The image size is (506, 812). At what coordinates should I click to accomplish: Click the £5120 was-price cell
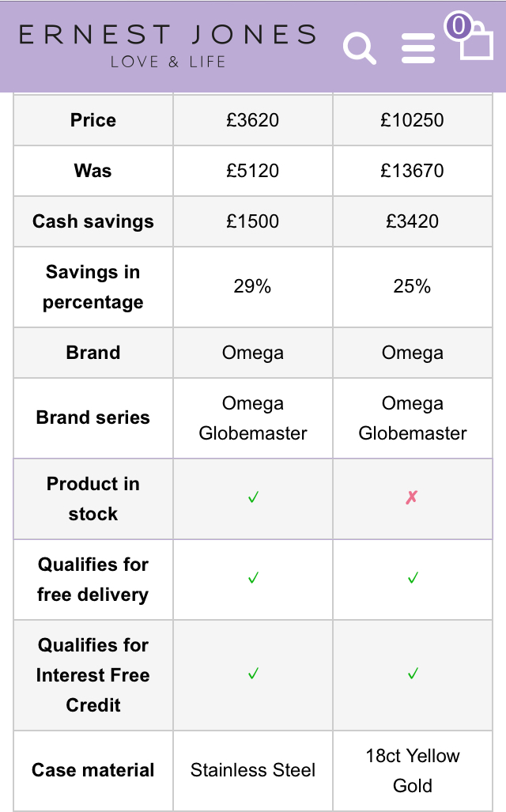(253, 171)
